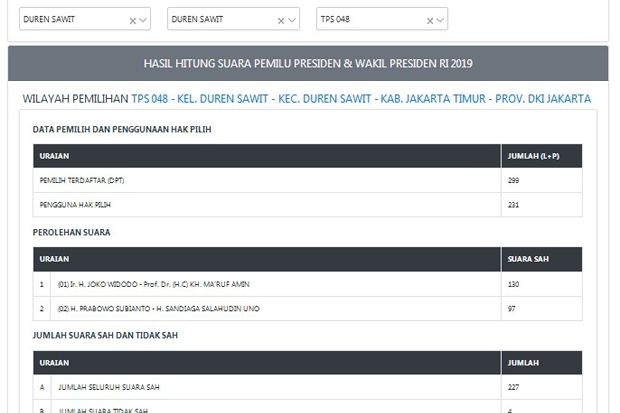Select the PRABOWO SUBIANTO - SANDIAGA UNO row
This screenshot has height=413, width=620.
[x=308, y=309]
